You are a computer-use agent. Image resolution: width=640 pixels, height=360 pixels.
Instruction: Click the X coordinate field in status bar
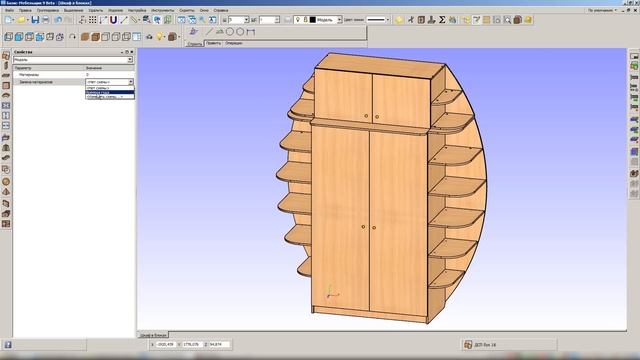coord(166,344)
